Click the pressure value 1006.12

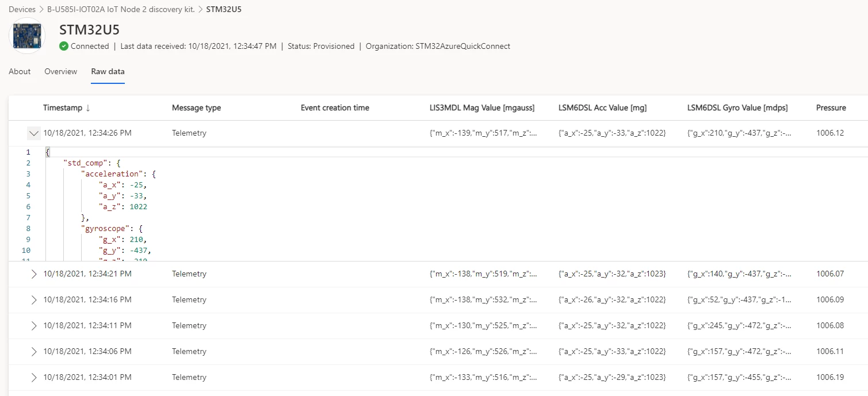(830, 133)
